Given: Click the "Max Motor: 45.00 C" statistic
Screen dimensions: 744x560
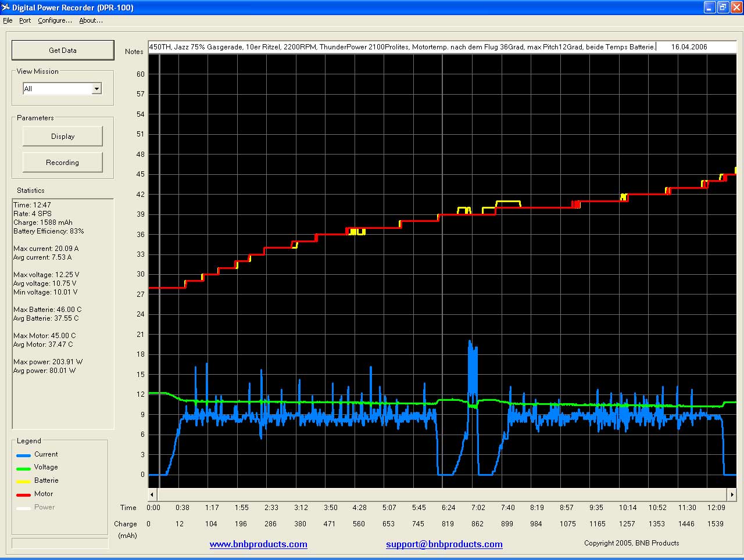Looking at the screenshot, I should [x=45, y=336].
